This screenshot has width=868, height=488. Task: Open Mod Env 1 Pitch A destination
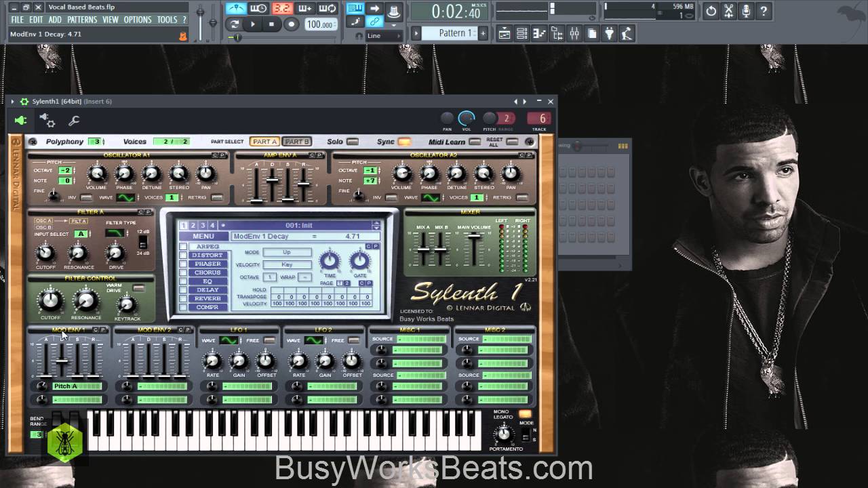coord(77,386)
